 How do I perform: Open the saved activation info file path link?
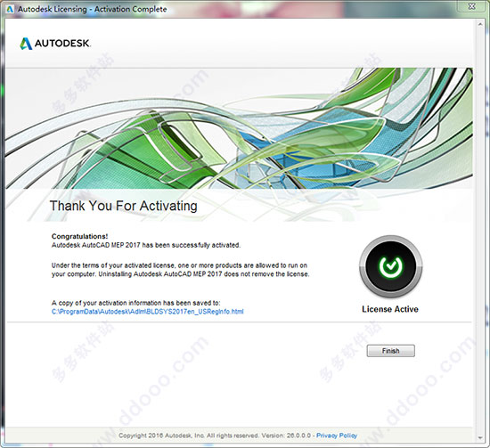point(148,312)
